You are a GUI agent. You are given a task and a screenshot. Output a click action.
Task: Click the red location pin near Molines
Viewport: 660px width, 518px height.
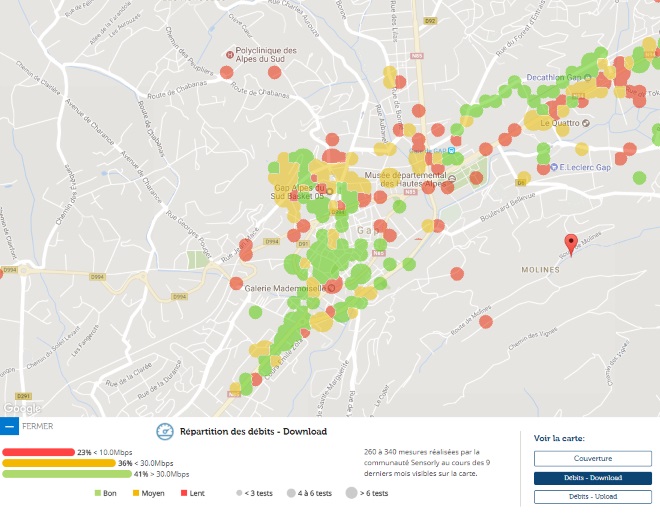(x=571, y=244)
